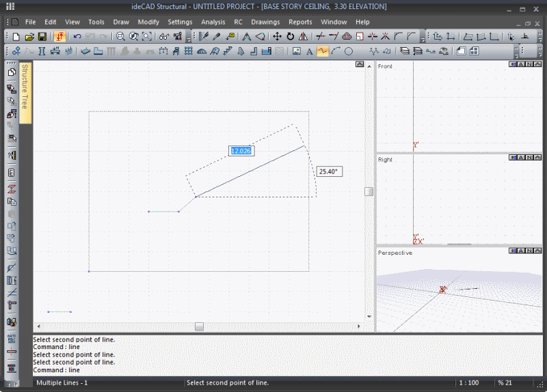Viewport: 547px width, 392px height.
Task: Open the Reports menu
Action: (300, 22)
